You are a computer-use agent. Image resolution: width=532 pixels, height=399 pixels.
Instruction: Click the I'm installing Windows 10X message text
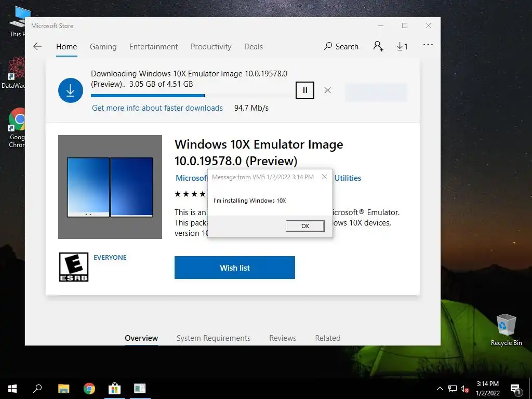250,201
